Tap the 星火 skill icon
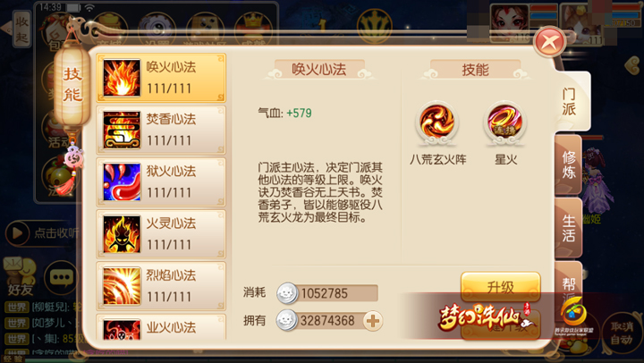Viewport: 644px width, 363px height. pos(505,122)
